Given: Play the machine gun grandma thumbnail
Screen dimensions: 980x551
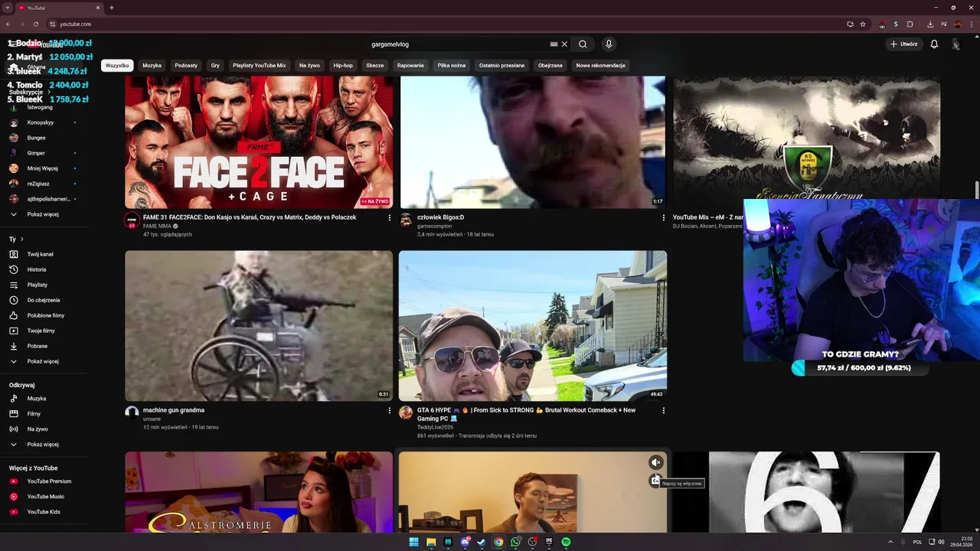Looking at the screenshot, I should point(259,326).
